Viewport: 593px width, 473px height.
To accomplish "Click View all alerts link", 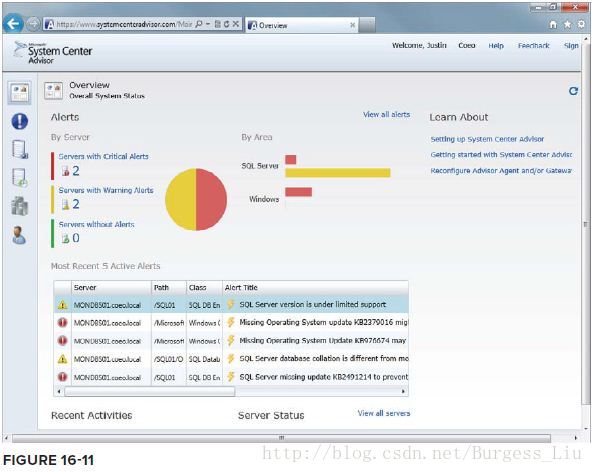I will coord(387,114).
